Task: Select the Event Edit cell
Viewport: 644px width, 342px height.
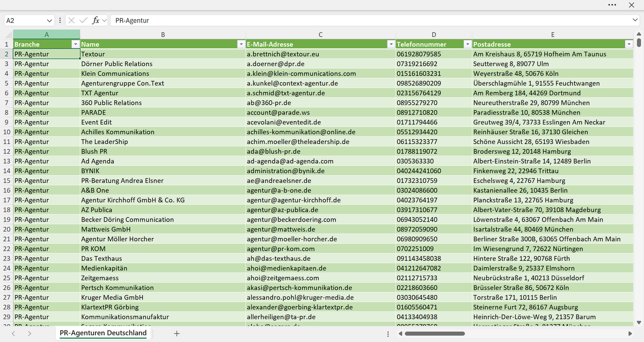Action: click(x=163, y=122)
